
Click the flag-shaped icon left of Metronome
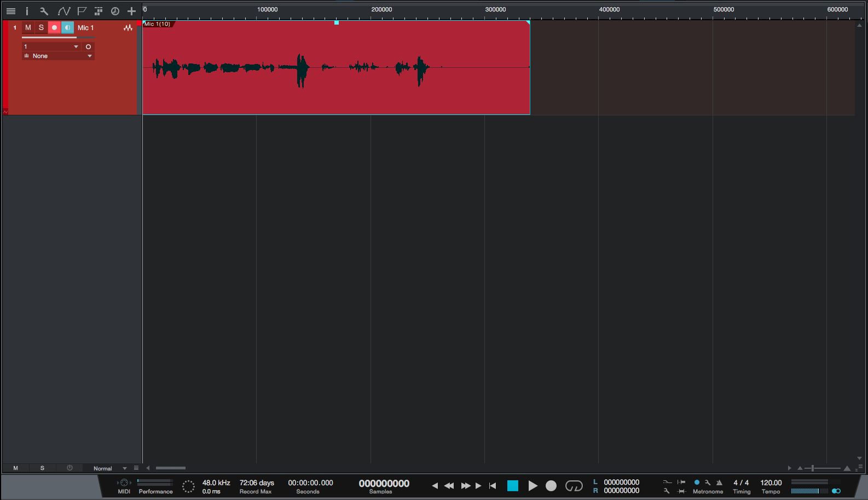(x=681, y=482)
